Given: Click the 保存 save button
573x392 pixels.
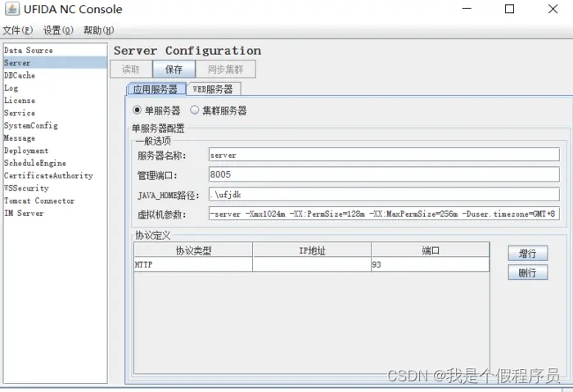Looking at the screenshot, I should click(174, 69).
